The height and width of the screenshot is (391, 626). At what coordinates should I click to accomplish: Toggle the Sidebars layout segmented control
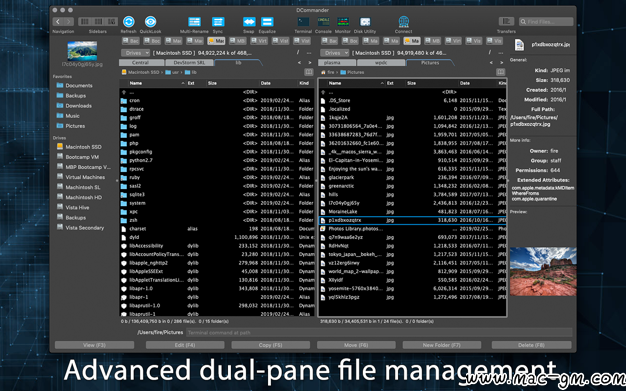(x=98, y=21)
